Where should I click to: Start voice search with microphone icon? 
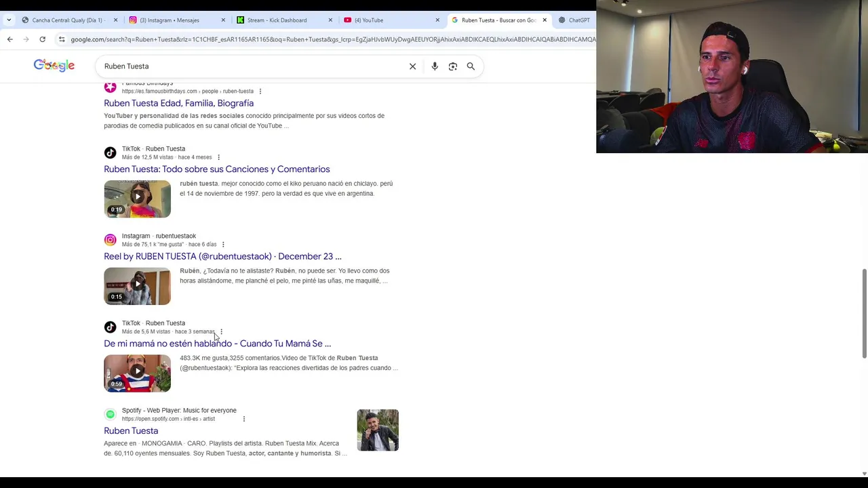coord(435,66)
